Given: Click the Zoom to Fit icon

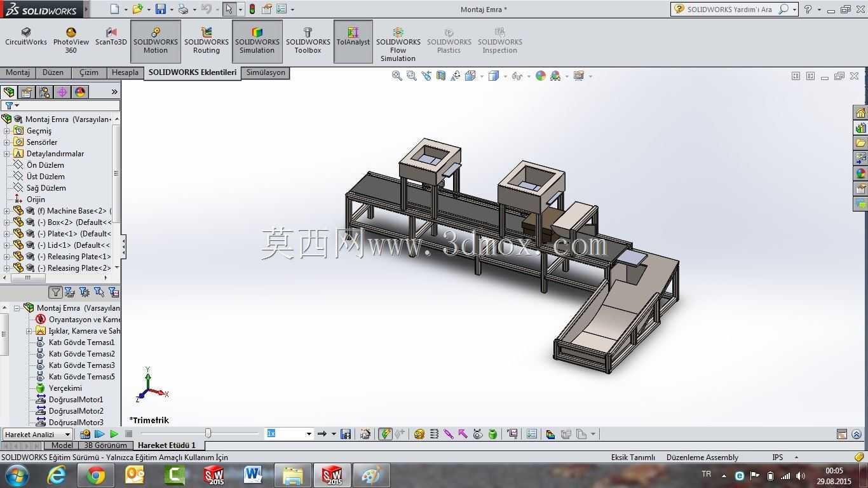Looking at the screenshot, I should (397, 76).
